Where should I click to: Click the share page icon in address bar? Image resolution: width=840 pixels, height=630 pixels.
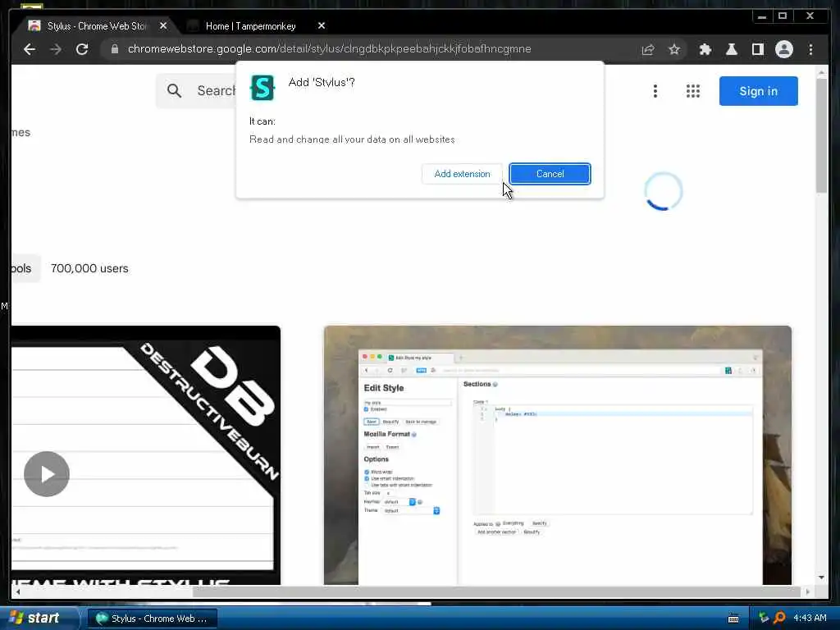(x=648, y=49)
